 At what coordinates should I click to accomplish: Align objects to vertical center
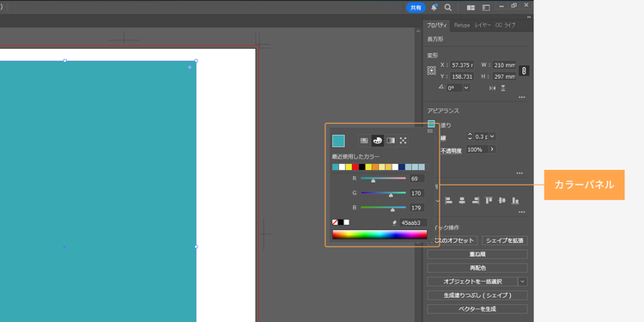[x=502, y=200]
